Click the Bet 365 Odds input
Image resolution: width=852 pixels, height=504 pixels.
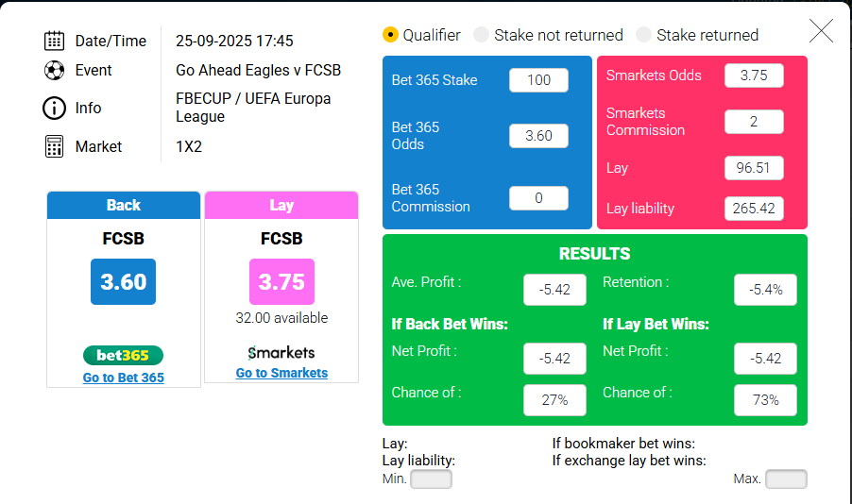pyautogui.click(x=538, y=136)
